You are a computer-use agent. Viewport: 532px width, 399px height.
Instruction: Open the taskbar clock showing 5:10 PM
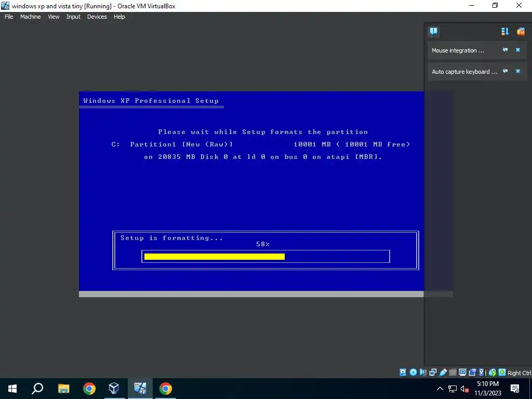[x=487, y=389]
